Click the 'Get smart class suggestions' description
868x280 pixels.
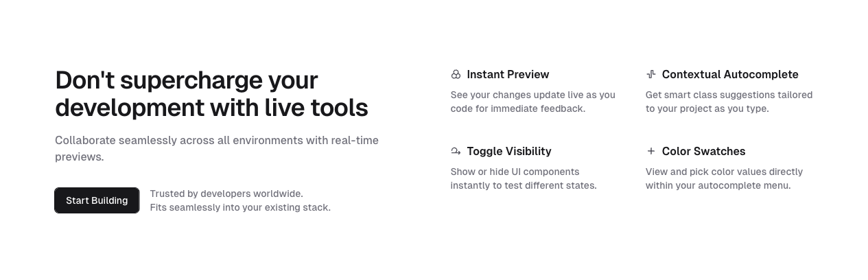pyautogui.click(x=729, y=102)
